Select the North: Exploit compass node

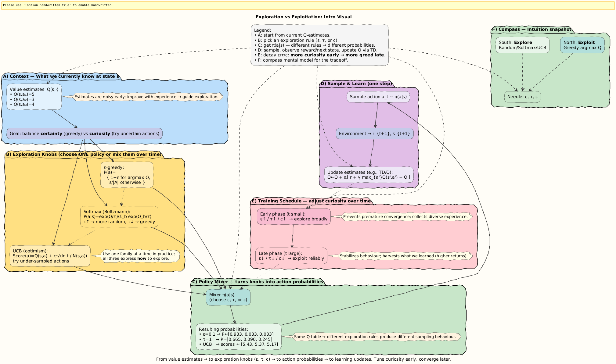tap(582, 45)
